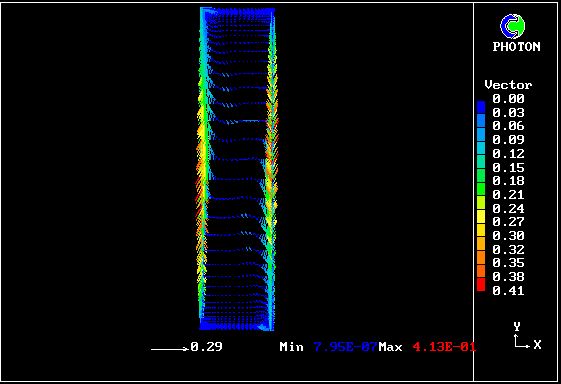
Task: Click the legend value 0.24
Action: click(x=508, y=209)
